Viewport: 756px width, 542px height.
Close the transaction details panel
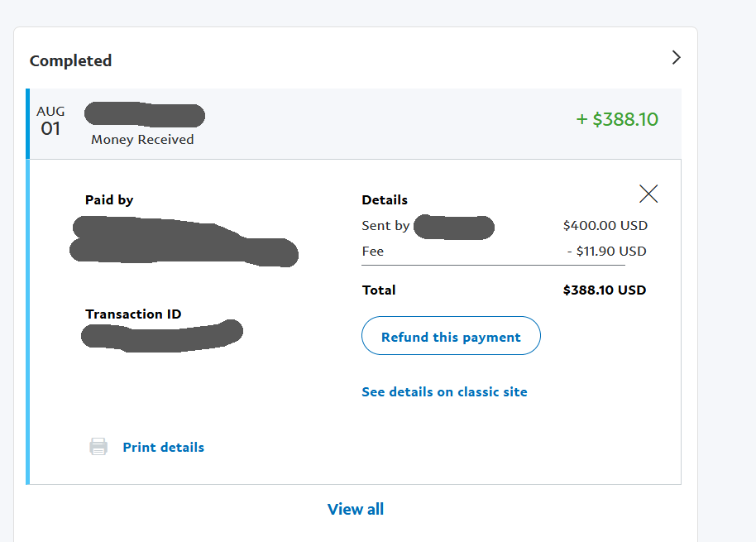[x=648, y=194]
